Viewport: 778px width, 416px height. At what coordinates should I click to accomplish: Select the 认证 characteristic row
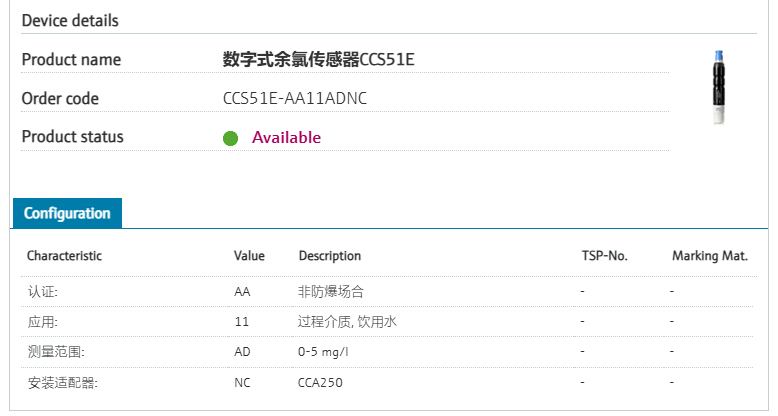coord(389,291)
